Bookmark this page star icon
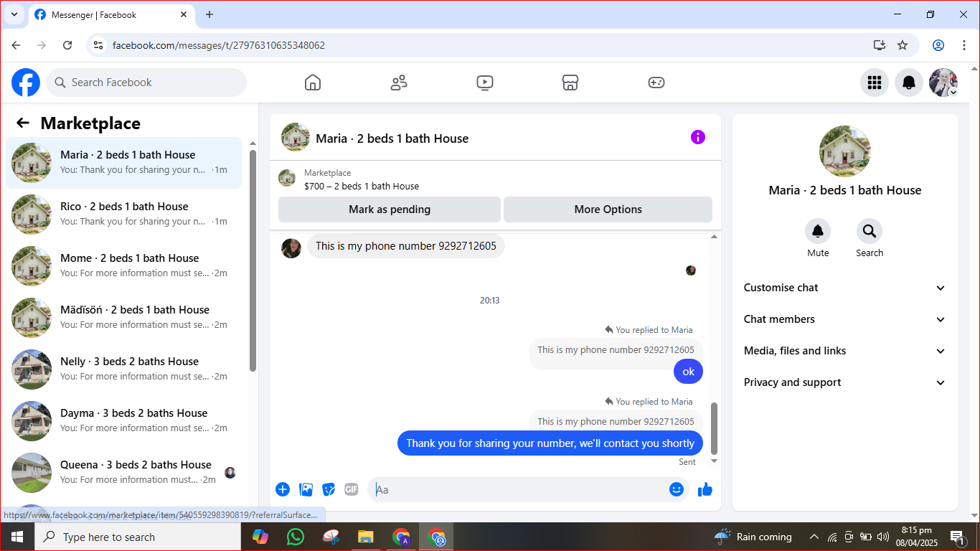Viewport: 980px width, 551px height. click(x=903, y=45)
